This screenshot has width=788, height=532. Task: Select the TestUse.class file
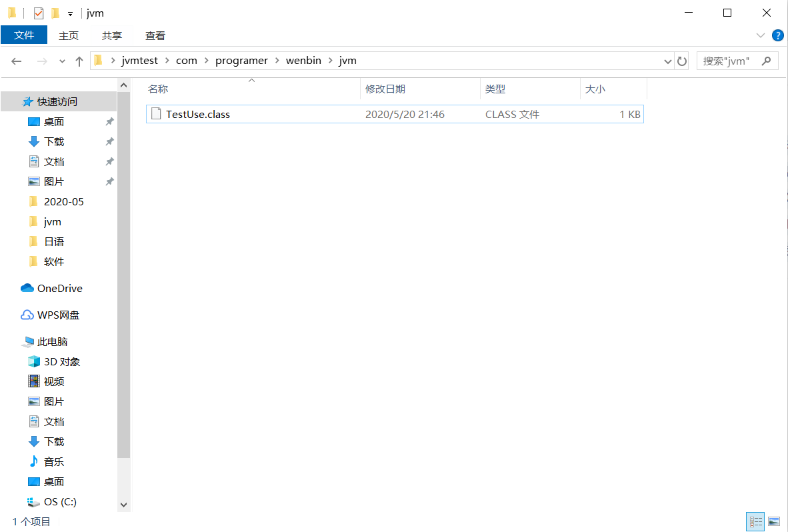[x=197, y=113]
